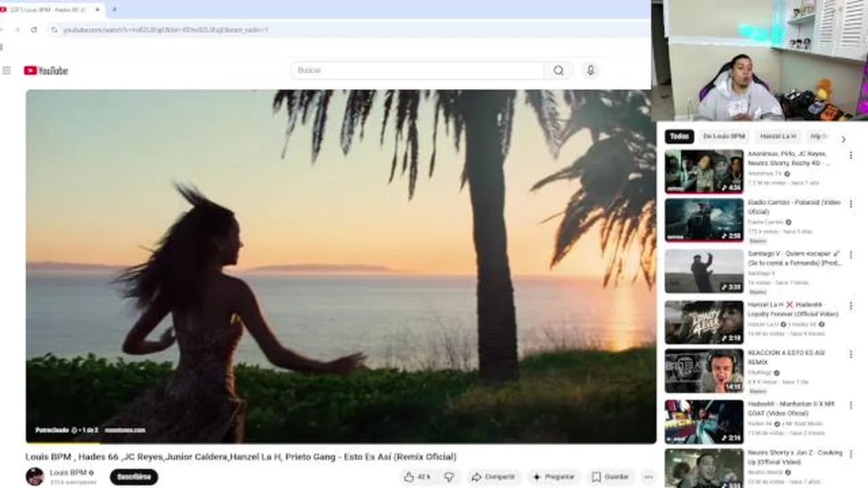
Task: Start voice search with the microphone
Action: click(591, 70)
